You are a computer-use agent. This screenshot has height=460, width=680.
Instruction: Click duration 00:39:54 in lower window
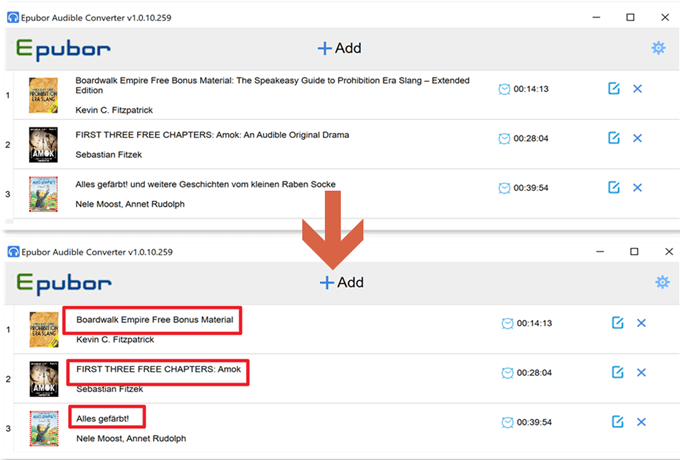point(534,422)
